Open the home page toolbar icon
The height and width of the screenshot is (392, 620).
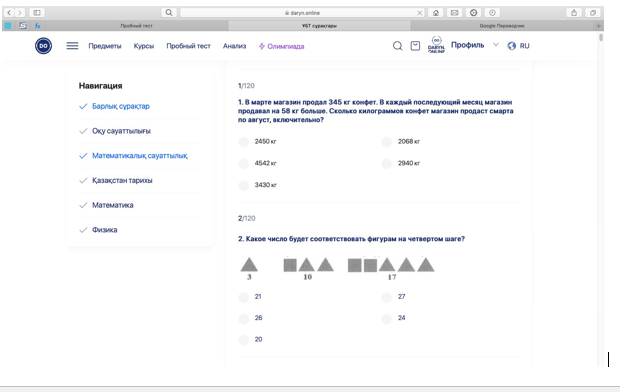[435, 13]
